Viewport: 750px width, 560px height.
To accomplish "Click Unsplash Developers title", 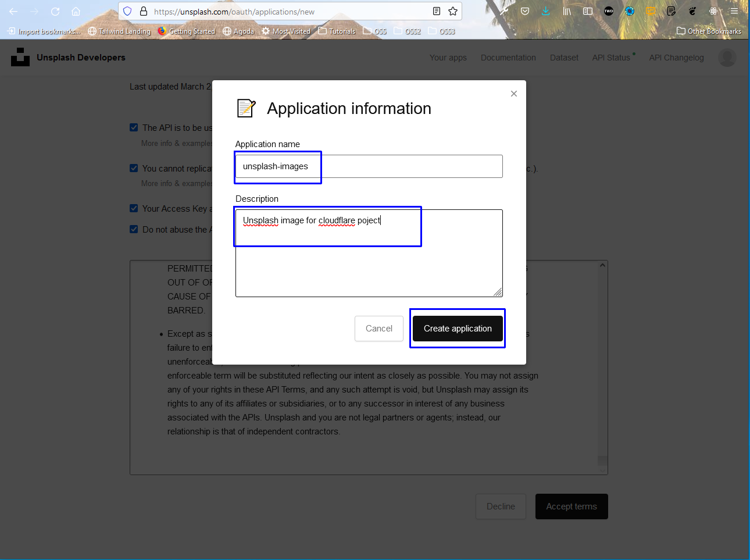I will pyautogui.click(x=81, y=58).
